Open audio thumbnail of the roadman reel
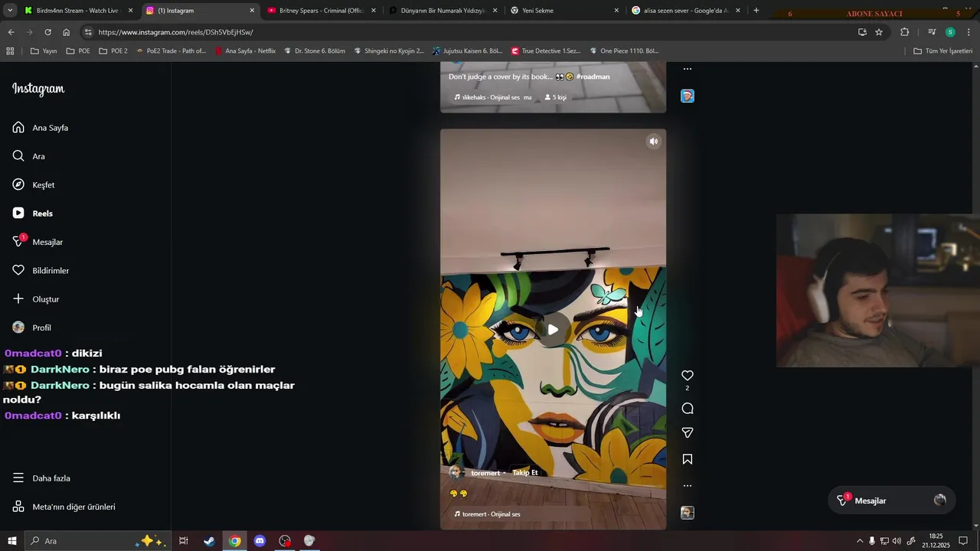Image resolution: width=980 pixels, height=551 pixels. [x=688, y=96]
